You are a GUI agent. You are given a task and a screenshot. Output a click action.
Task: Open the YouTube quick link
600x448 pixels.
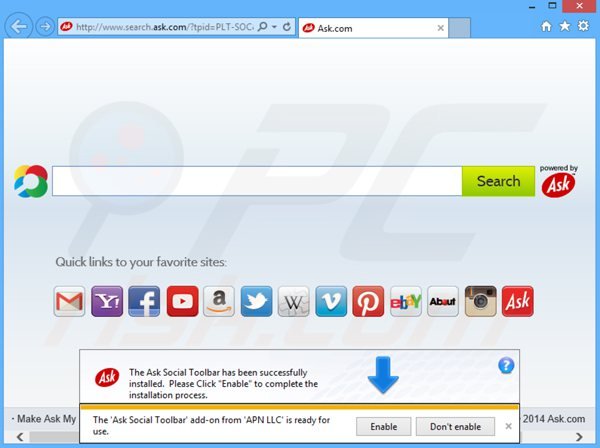point(182,301)
